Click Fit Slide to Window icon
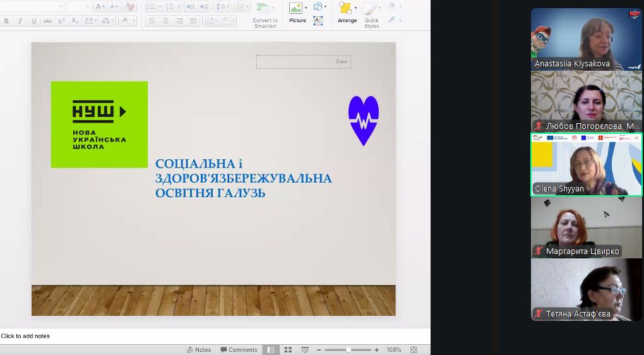This screenshot has width=644, height=355. tap(414, 350)
